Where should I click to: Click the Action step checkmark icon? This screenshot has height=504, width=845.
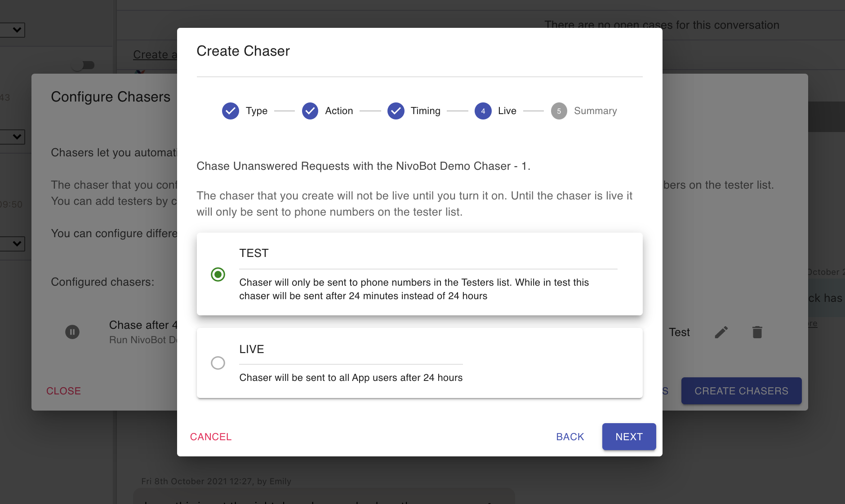coord(310,111)
